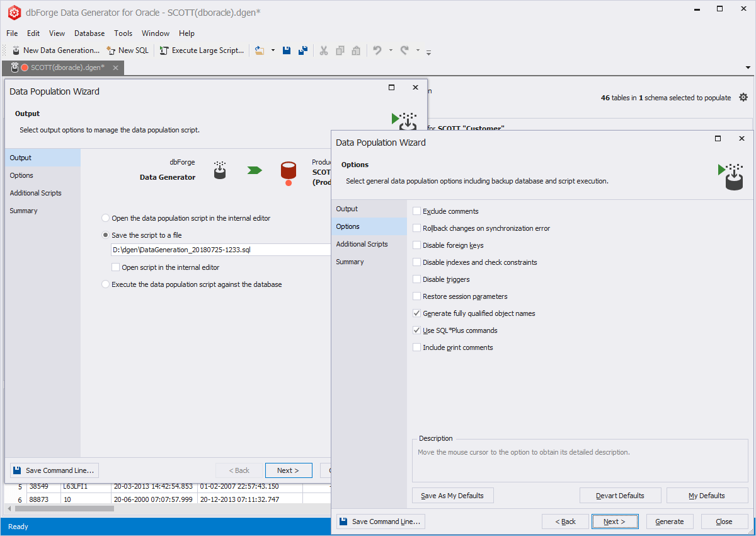Click the Execute Large Script toolbar icon
The image size is (756, 536).
point(202,50)
